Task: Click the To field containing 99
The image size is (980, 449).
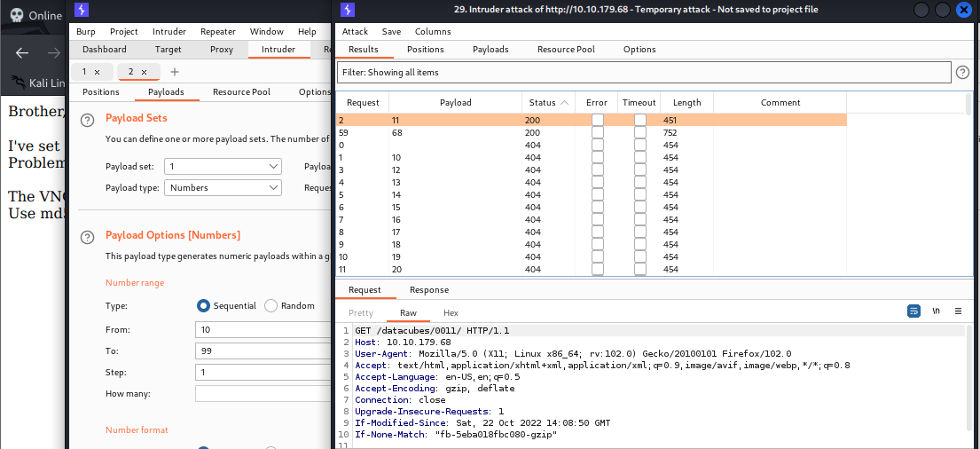Action: click(x=263, y=351)
